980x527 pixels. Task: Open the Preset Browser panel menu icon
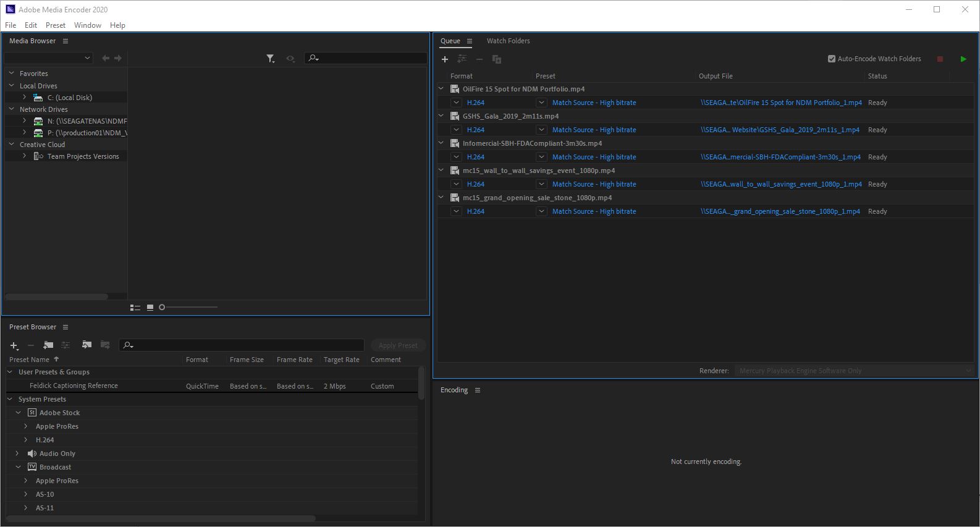tap(65, 327)
